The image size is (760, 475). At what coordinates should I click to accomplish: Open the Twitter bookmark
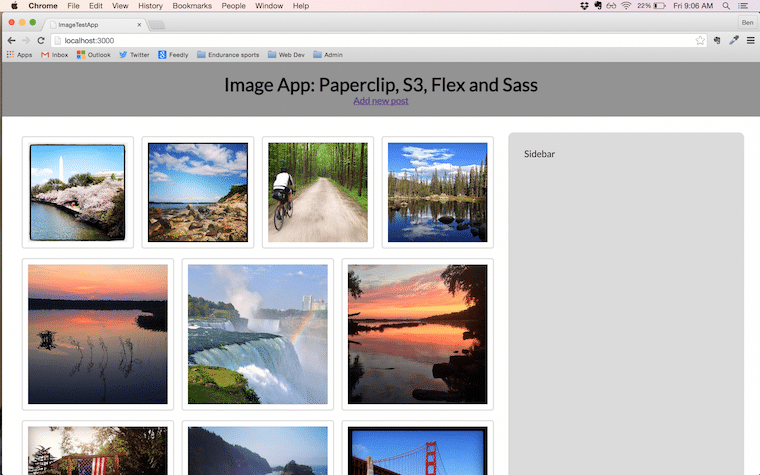point(134,55)
